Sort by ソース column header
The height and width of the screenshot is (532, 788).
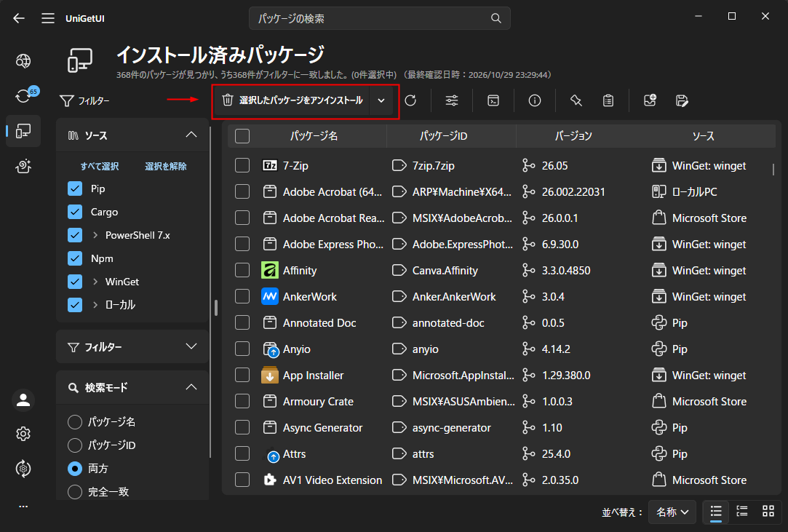tap(703, 136)
